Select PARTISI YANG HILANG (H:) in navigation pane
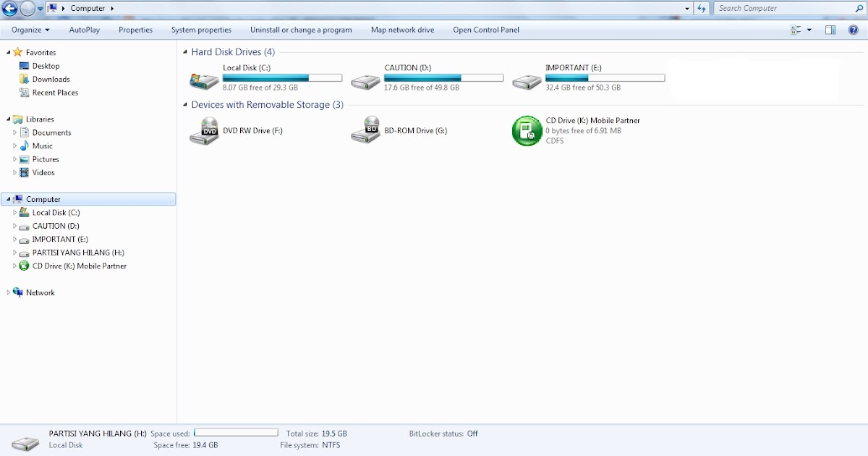 (78, 253)
